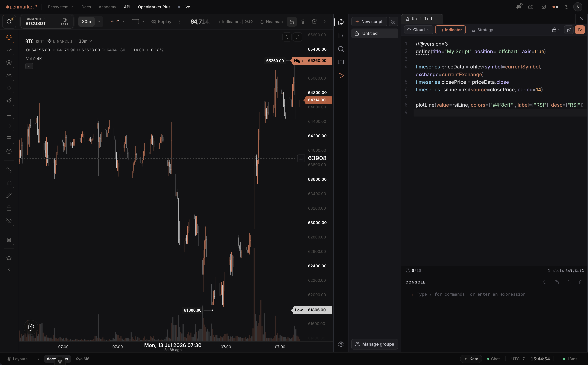The width and height of the screenshot is (588, 365).
Task: Toggle hide all drawings eye icon
Action: pyautogui.click(x=9, y=221)
